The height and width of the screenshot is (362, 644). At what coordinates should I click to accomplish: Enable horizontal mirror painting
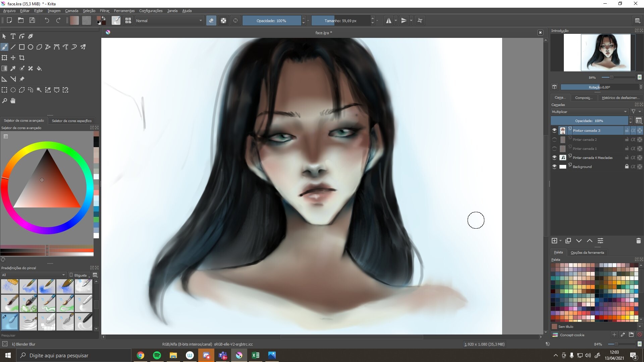[389, 20]
